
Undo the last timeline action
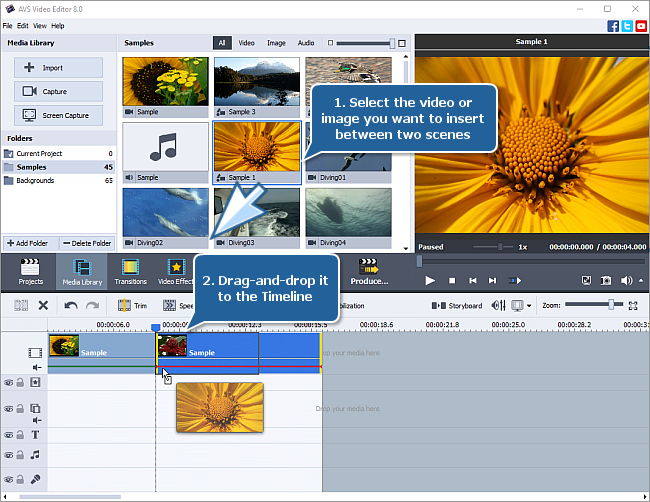point(71,305)
